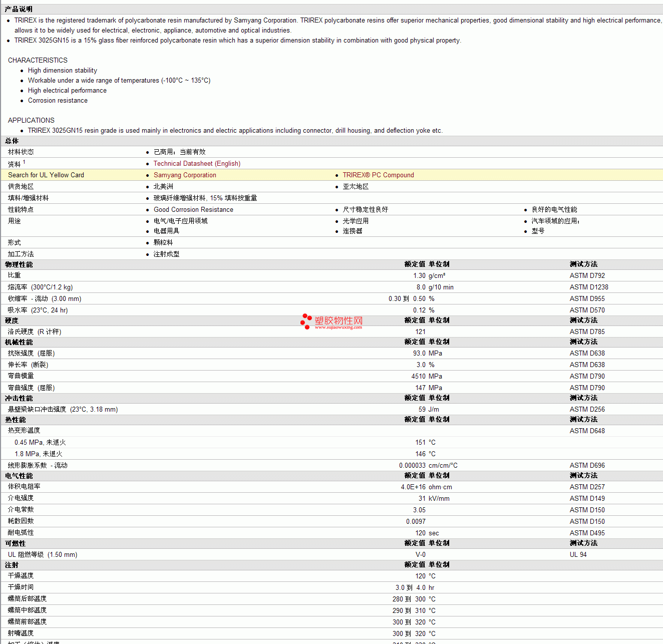The image size is (663, 644).
Task: Click the V-0 flame rating value
Action: 421,555
